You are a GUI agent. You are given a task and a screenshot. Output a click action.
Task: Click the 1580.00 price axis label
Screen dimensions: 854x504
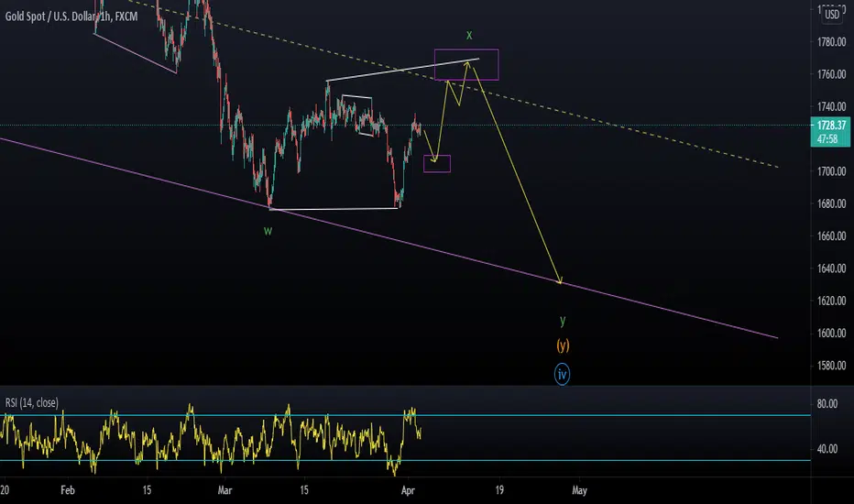pos(832,366)
